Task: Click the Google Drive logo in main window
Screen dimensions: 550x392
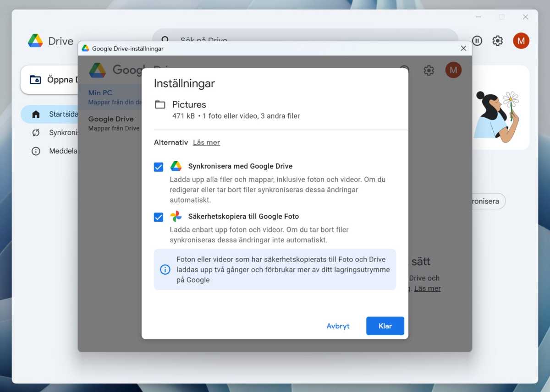Action: click(35, 41)
